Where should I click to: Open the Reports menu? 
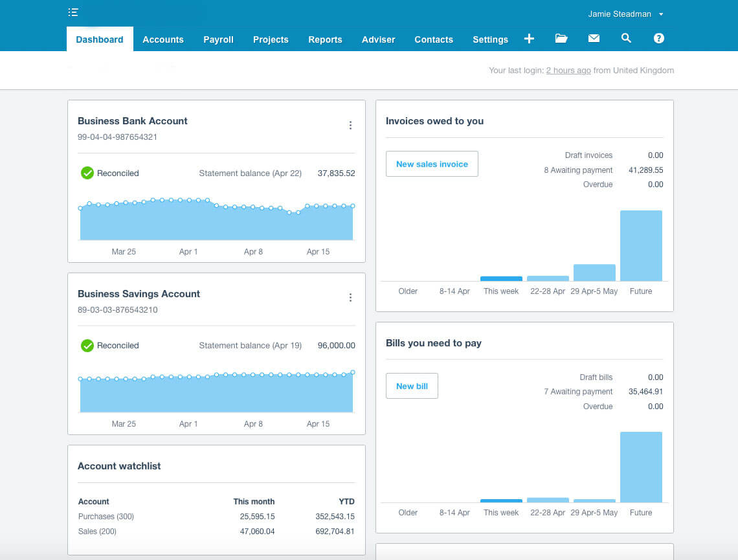pos(325,39)
